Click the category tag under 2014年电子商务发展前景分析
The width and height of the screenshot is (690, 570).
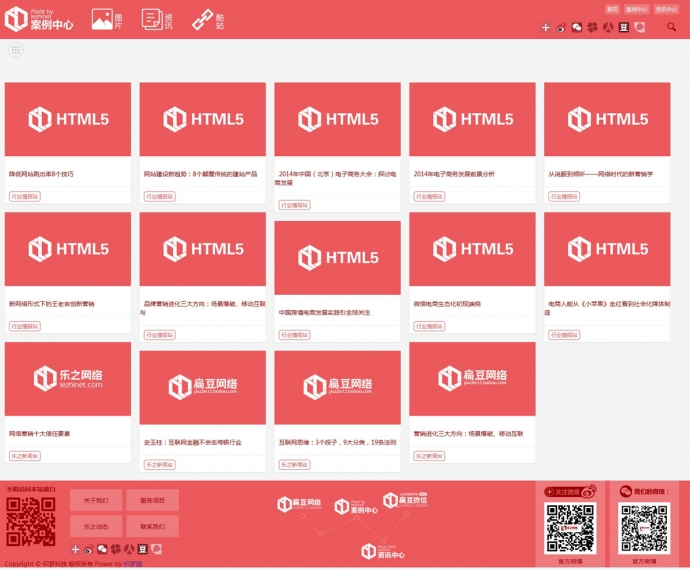429,196
